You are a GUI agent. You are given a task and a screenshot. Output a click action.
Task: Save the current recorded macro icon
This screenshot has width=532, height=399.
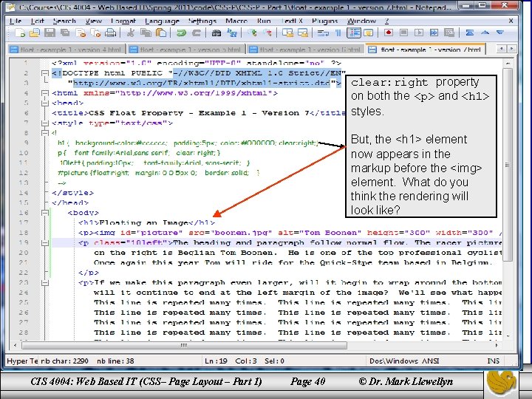[449, 33]
